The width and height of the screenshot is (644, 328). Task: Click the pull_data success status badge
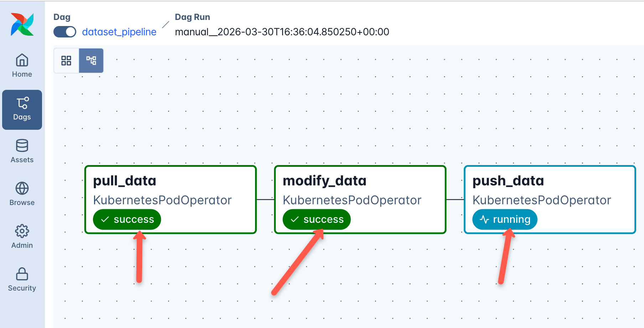127,219
